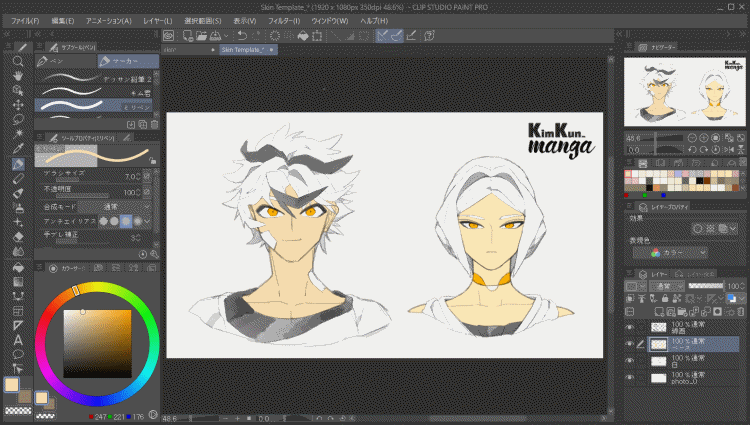Toggle visibility of the 白 layer
The width and height of the screenshot is (750, 425).
point(630,360)
